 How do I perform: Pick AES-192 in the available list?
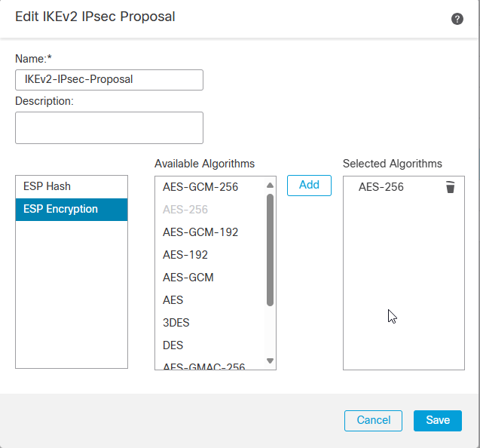click(x=185, y=254)
